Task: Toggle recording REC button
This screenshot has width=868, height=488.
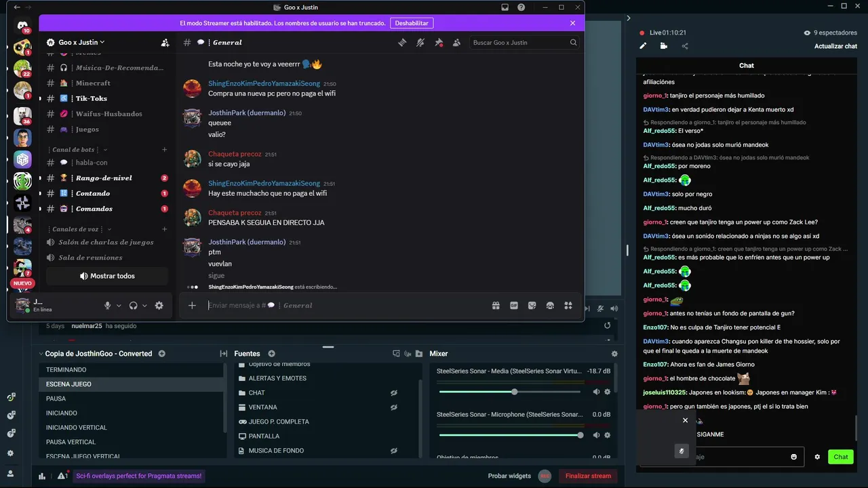Action: (x=545, y=476)
